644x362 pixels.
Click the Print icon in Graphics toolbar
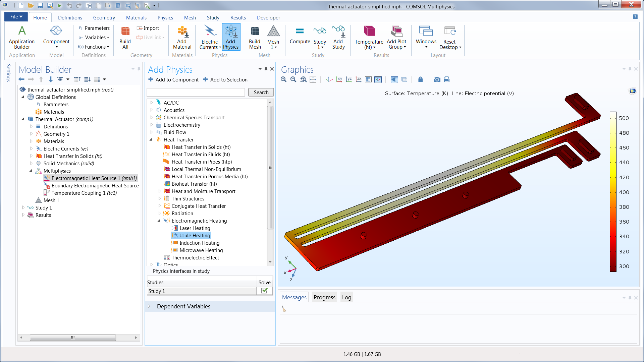pyautogui.click(x=446, y=79)
